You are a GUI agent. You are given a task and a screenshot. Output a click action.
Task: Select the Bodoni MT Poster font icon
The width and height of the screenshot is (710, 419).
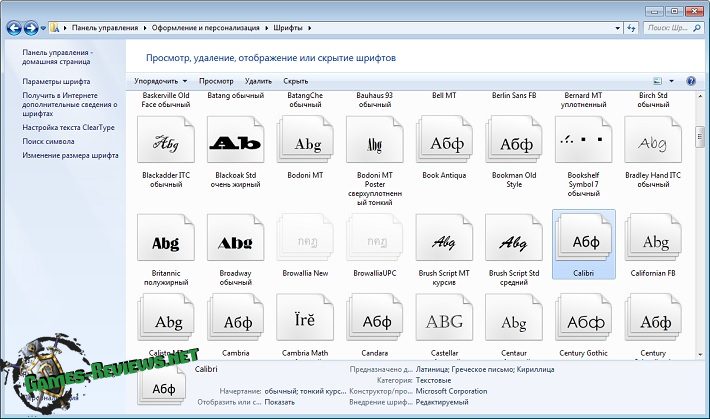[374, 140]
